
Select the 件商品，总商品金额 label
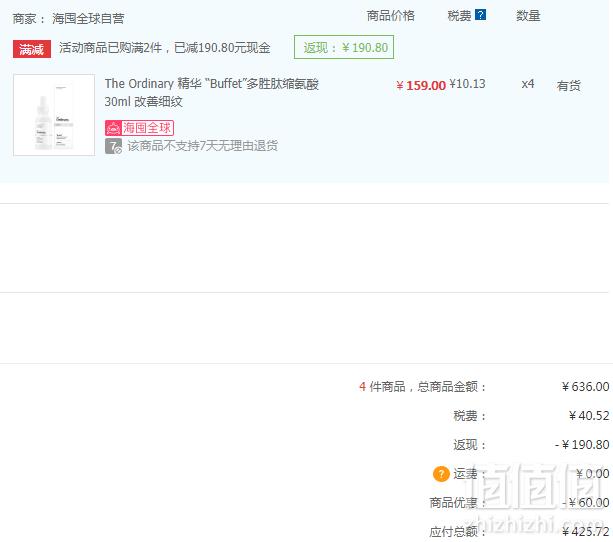(428, 387)
